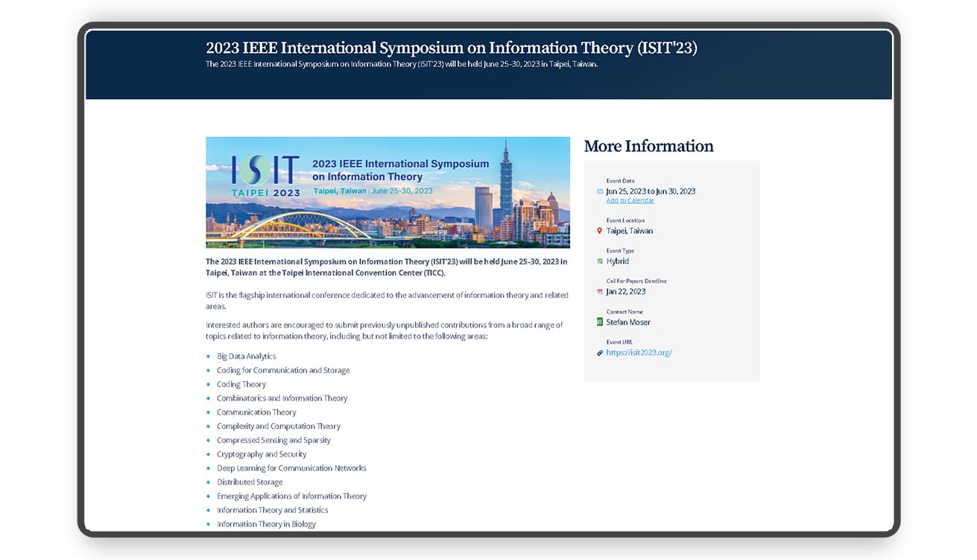977x560 pixels.
Task: Click 'Compressed Sensing and Sparsity' item
Action: (x=274, y=440)
